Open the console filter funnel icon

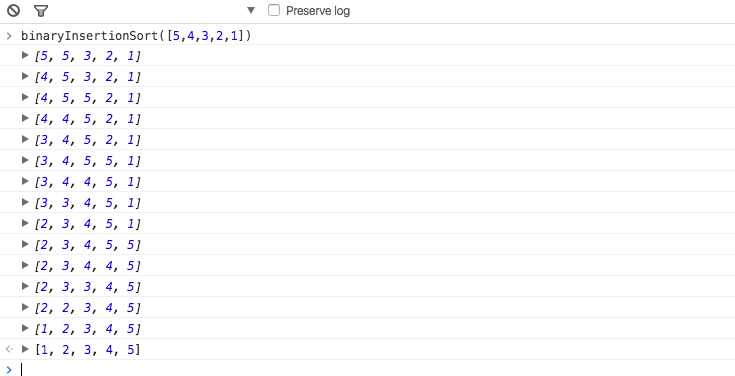(x=41, y=11)
